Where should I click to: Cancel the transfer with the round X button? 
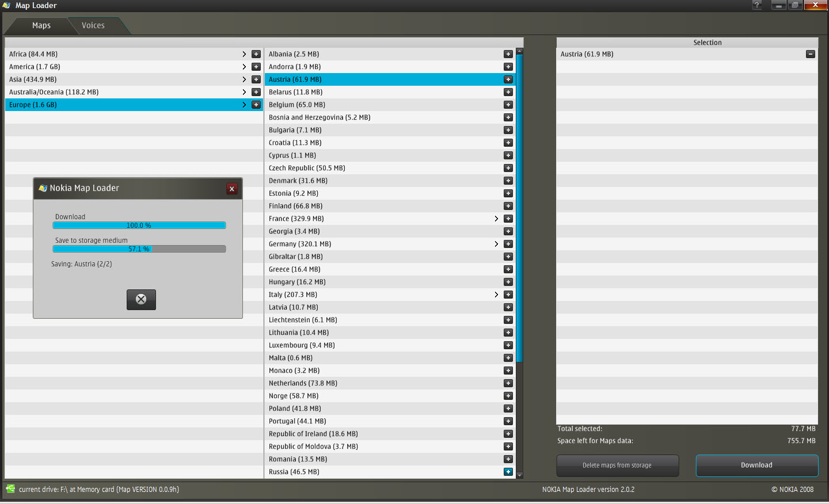[x=141, y=299]
